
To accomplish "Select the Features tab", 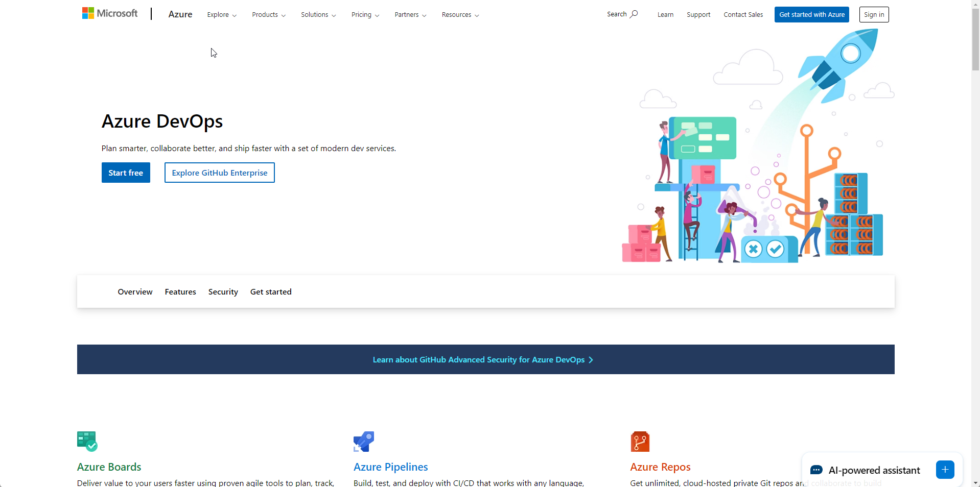I will tap(180, 291).
